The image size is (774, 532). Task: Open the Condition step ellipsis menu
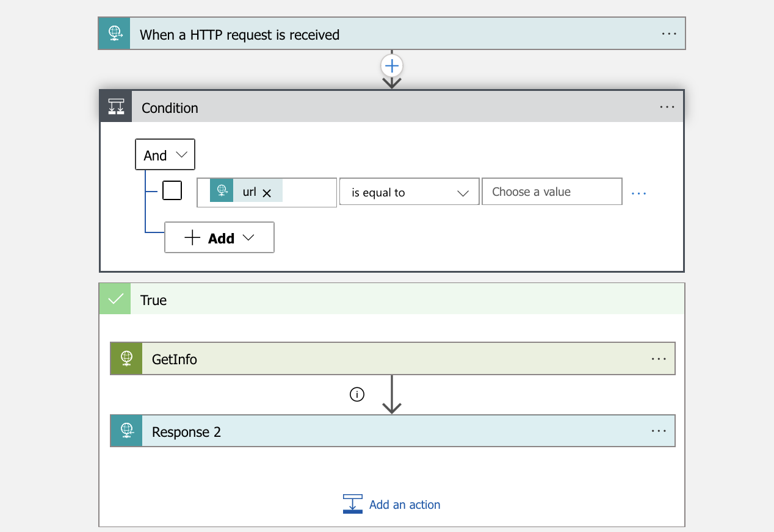click(667, 107)
